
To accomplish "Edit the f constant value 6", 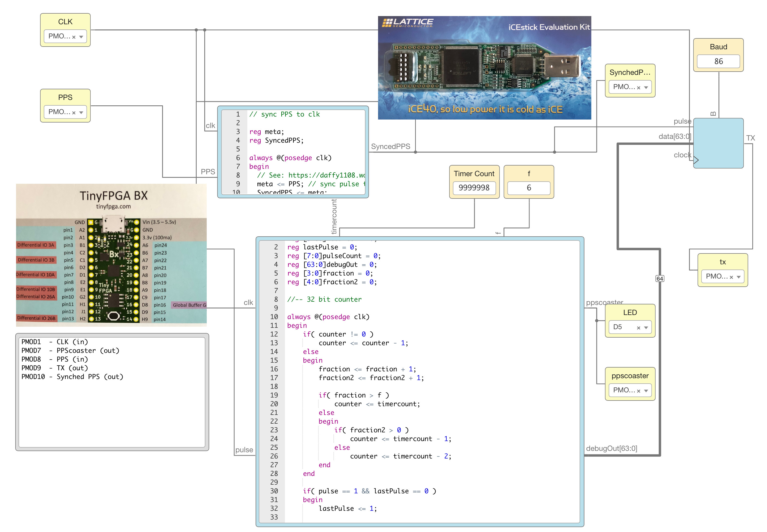I will coord(529,188).
